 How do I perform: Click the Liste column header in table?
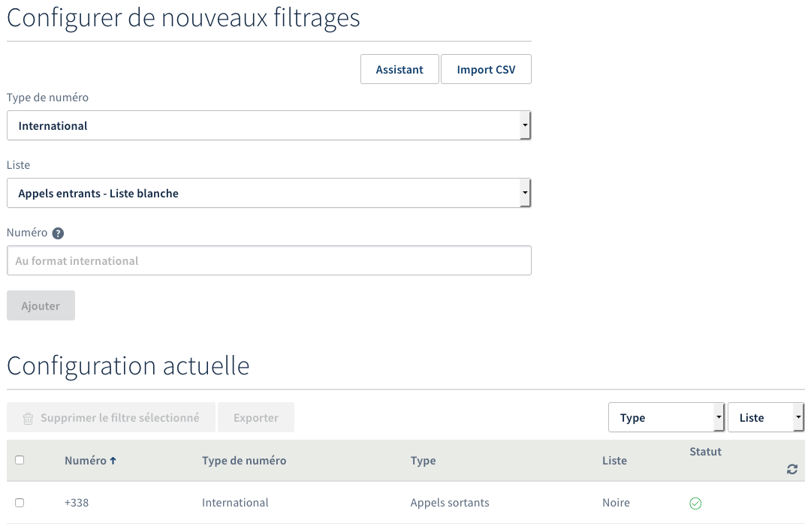[614, 461]
